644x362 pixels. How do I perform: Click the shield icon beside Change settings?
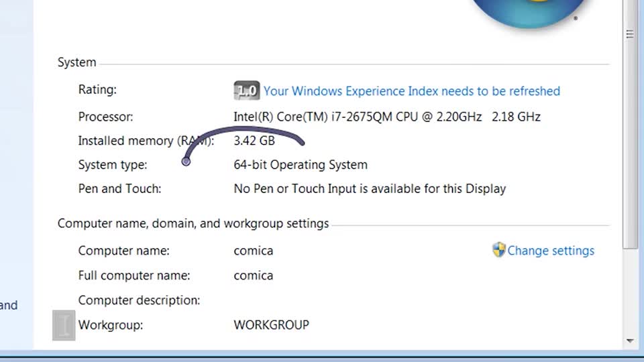498,249
